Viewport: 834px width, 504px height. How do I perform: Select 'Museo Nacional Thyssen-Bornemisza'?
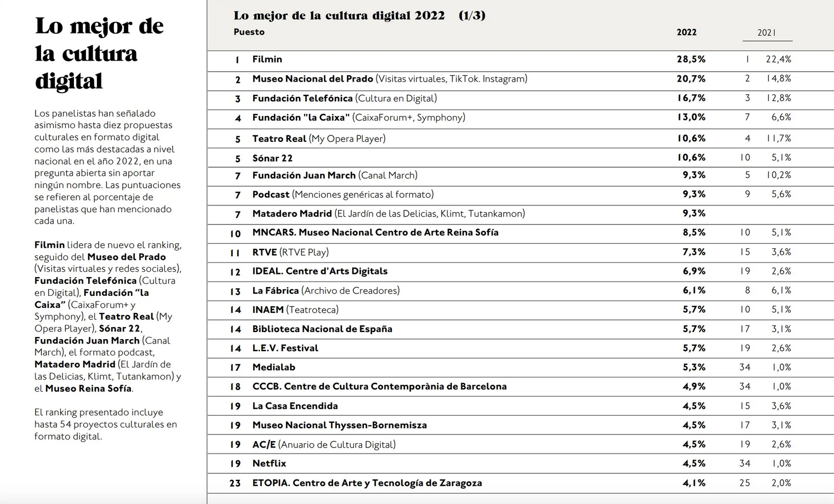pos(339,425)
